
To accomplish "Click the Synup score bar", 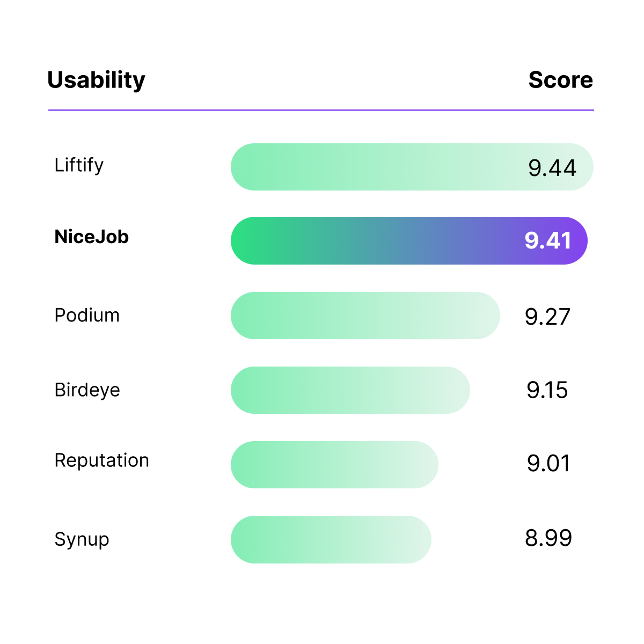I will coord(331,539).
